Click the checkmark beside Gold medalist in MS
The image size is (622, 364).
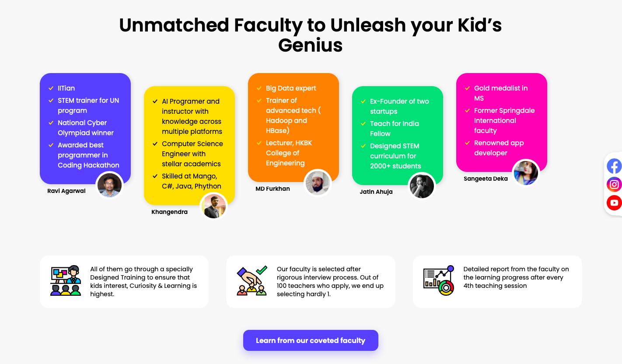click(468, 88)
